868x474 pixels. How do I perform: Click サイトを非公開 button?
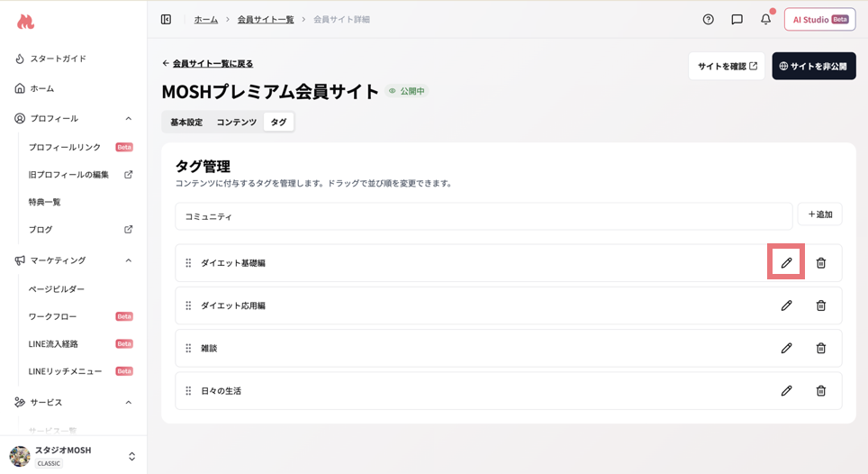tap(814, 66)
